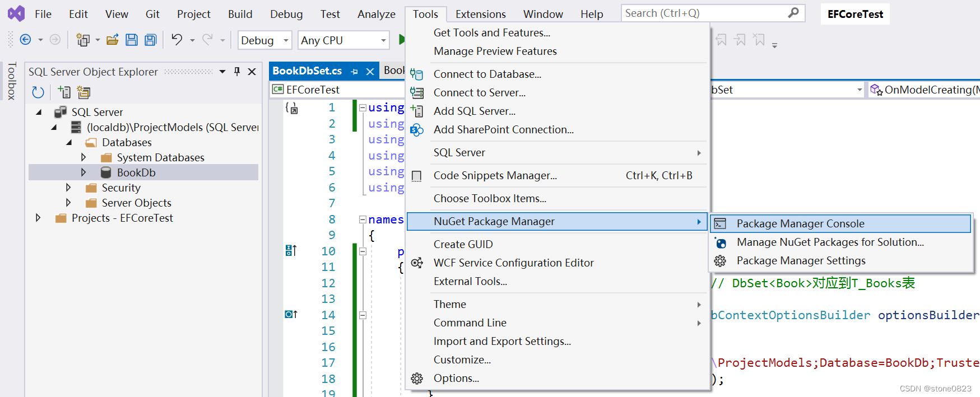Click the New Project toolbar icon
Image resolution: width=980 pixels, height=397 pixels.
coord(83,40)
